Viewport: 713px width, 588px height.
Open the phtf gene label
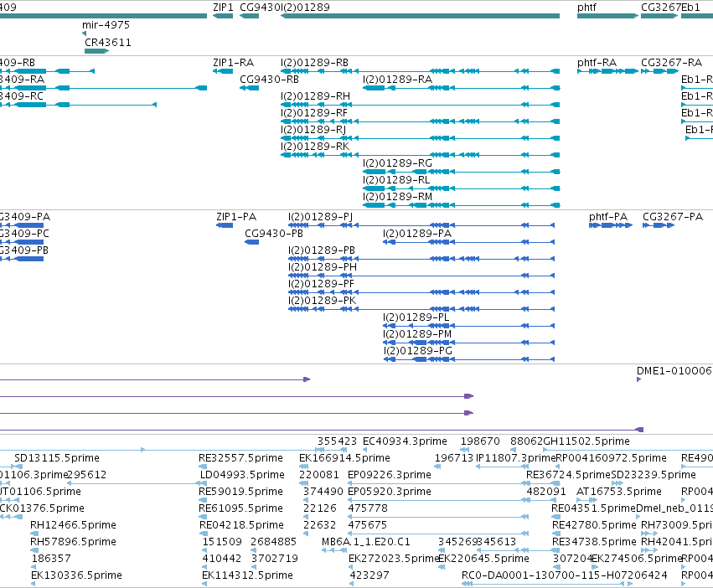coord(586,8)
